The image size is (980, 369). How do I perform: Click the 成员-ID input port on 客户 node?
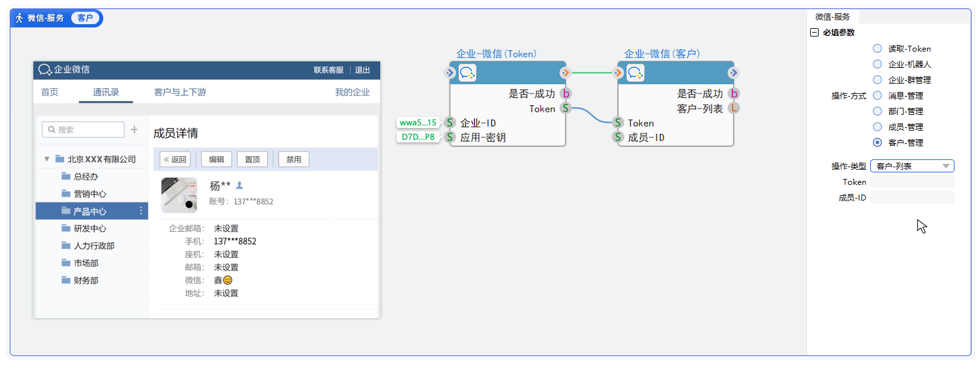(x=617, y=137)
